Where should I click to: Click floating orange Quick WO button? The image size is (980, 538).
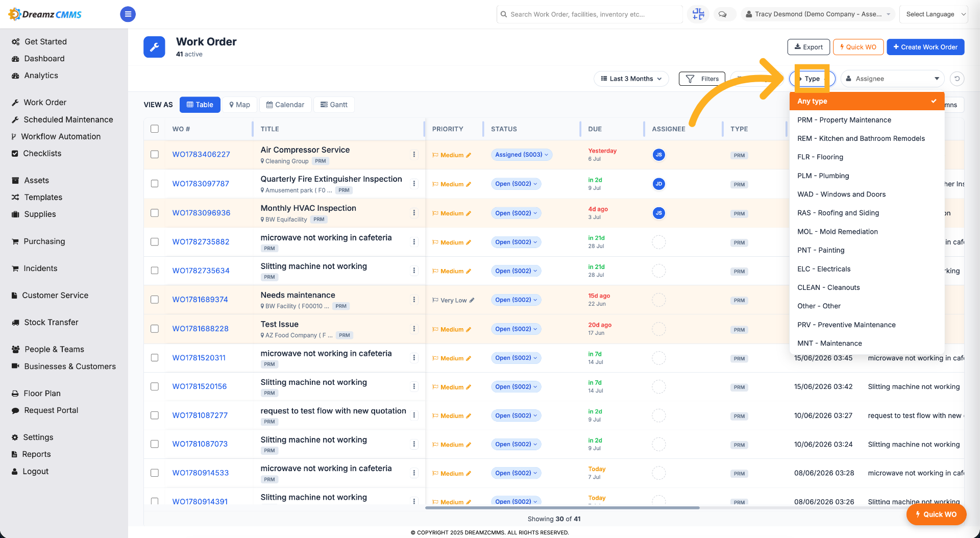click(x=936, y=514)
